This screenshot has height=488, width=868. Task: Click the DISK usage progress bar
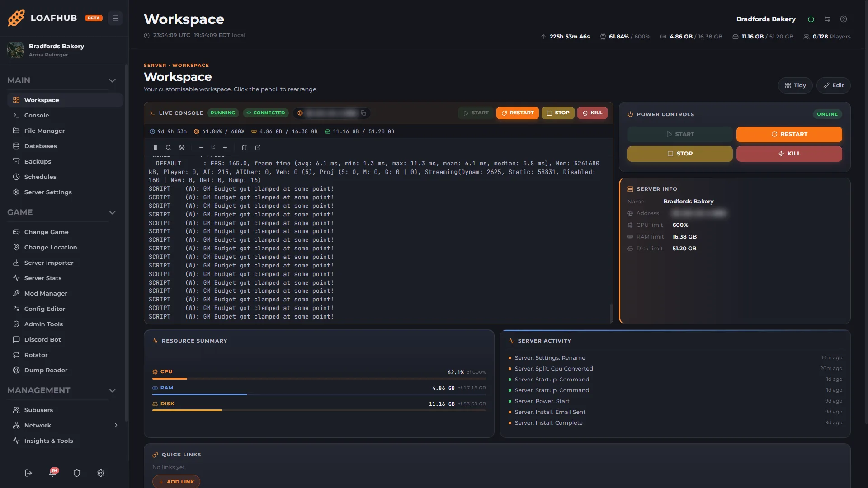[x=319, y=410]
